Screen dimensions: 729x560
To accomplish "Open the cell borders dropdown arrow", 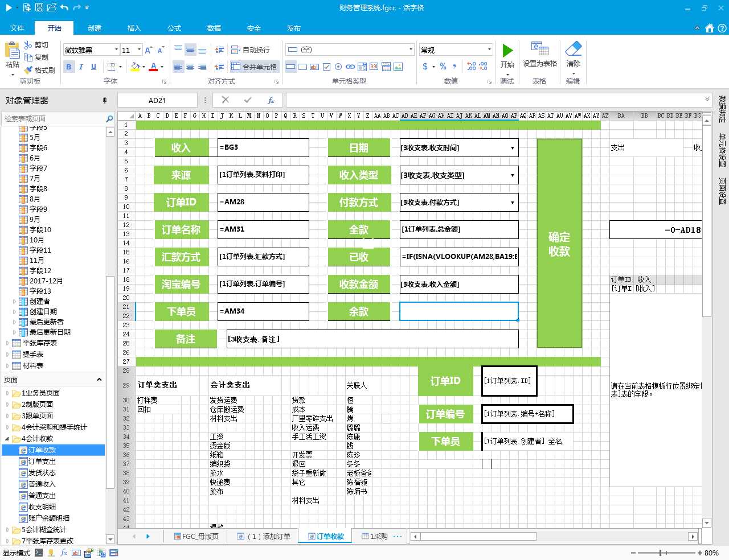I will 121,67.
